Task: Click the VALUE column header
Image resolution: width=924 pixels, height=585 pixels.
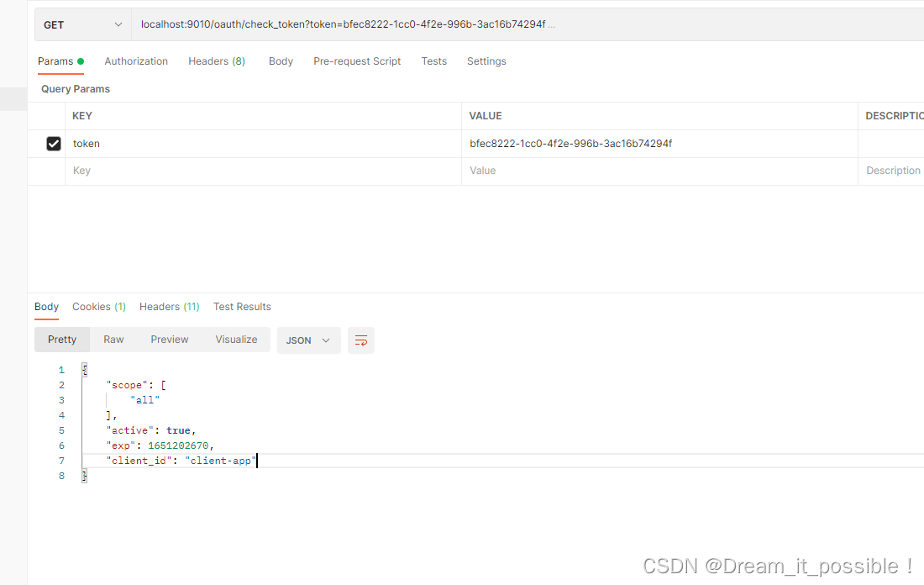Action: point(486,116)
